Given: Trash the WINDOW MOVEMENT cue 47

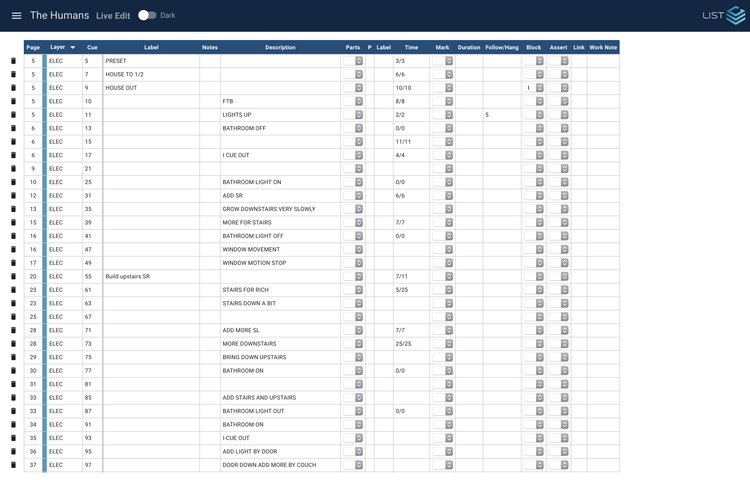Looking at the screenshot, I should 13,250.
